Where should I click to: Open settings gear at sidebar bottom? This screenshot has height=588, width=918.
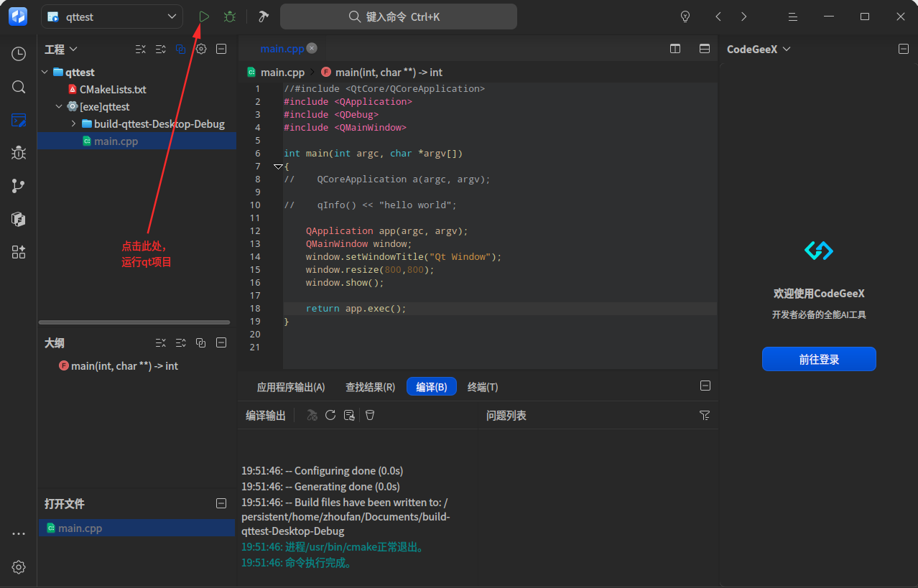click(19, 567)
